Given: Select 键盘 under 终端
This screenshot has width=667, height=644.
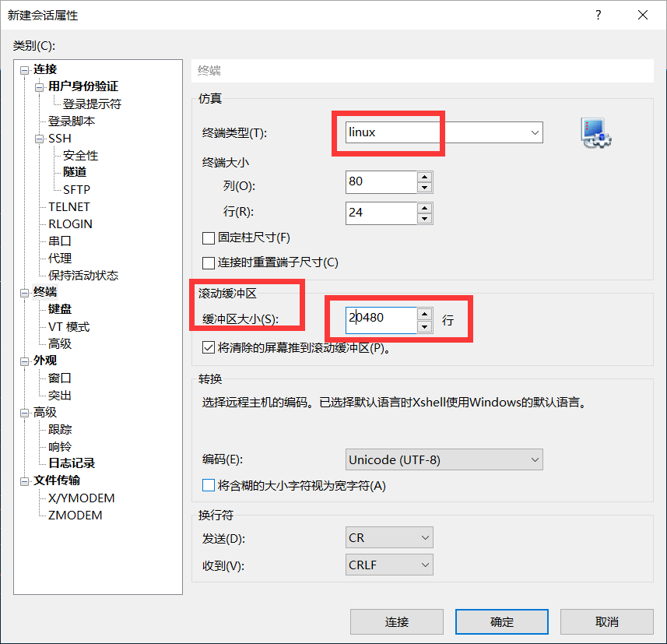Looking at the screenshot, I should point(60,309).
